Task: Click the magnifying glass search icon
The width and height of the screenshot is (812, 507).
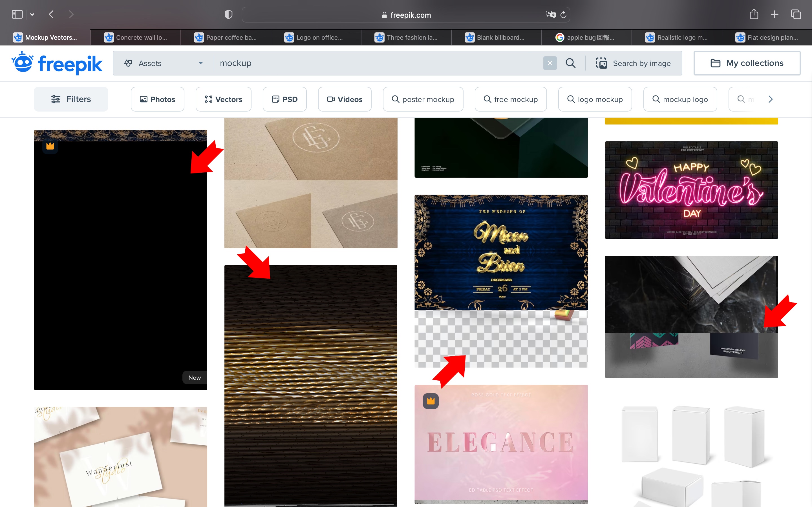Action: tap(570, 63)
